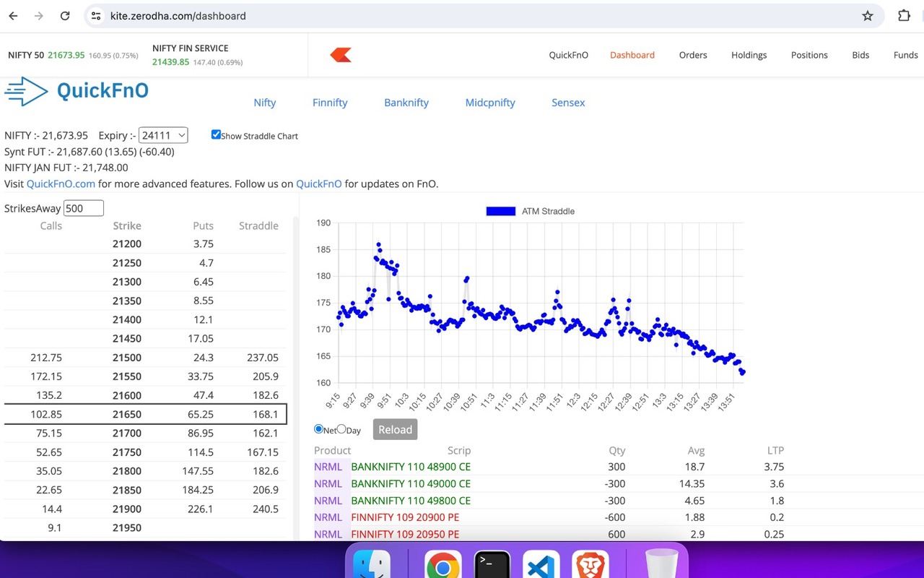Go to the Orders page
Image resolution: width=924 pixels, height=578 pixels.
click(x=693, y=55)
